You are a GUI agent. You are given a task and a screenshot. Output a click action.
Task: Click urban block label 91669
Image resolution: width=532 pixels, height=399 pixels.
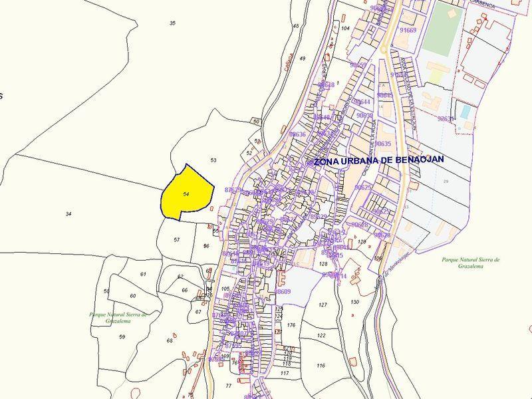coord(408,30)
